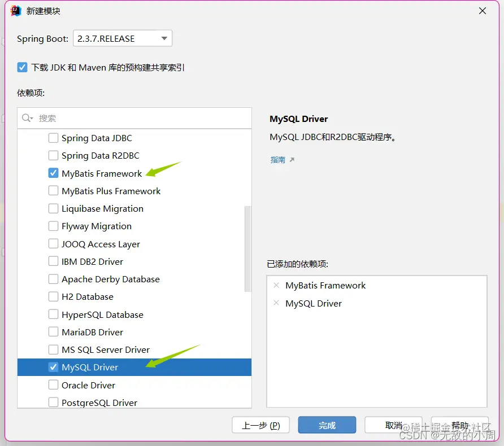Select the 'MariaDB Driver' row label
Screen dimensions: 504x446
(92, 332)
